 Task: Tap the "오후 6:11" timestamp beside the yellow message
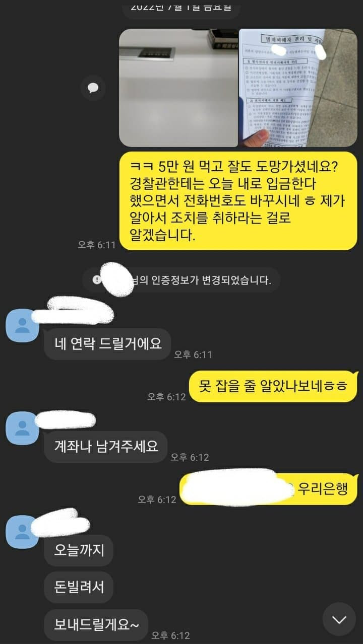coord(97,245)
